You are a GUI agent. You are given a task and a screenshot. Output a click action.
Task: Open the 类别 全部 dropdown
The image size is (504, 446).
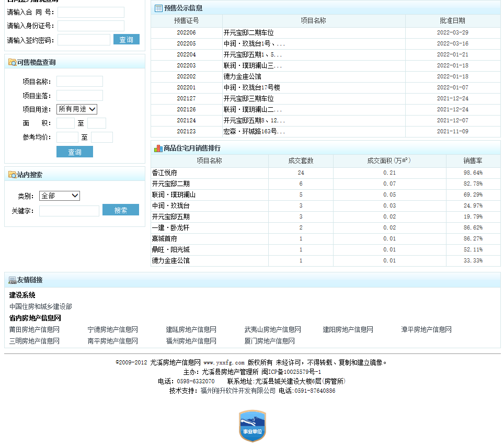pos(60,196)
